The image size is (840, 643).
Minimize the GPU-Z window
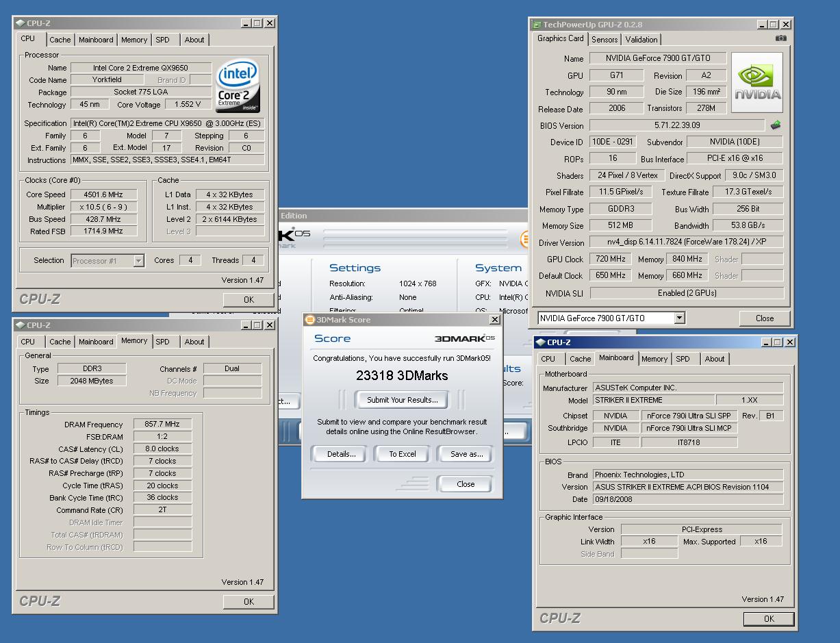763,25
